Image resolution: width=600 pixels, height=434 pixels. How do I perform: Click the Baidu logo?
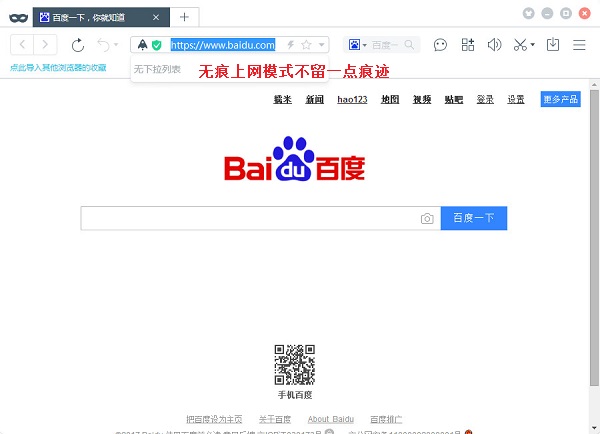click(294, 158)
